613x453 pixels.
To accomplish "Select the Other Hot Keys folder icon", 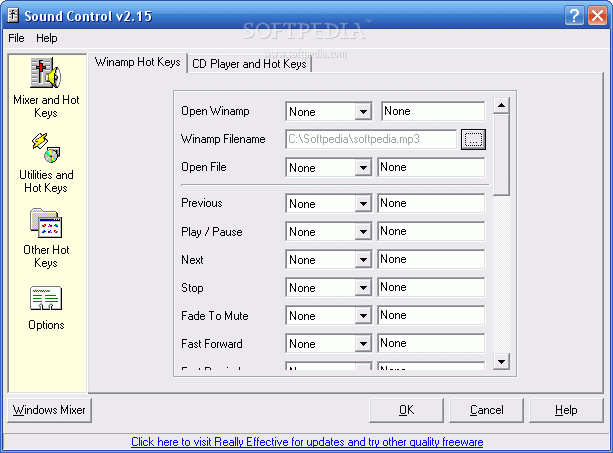I will point(46,223).
